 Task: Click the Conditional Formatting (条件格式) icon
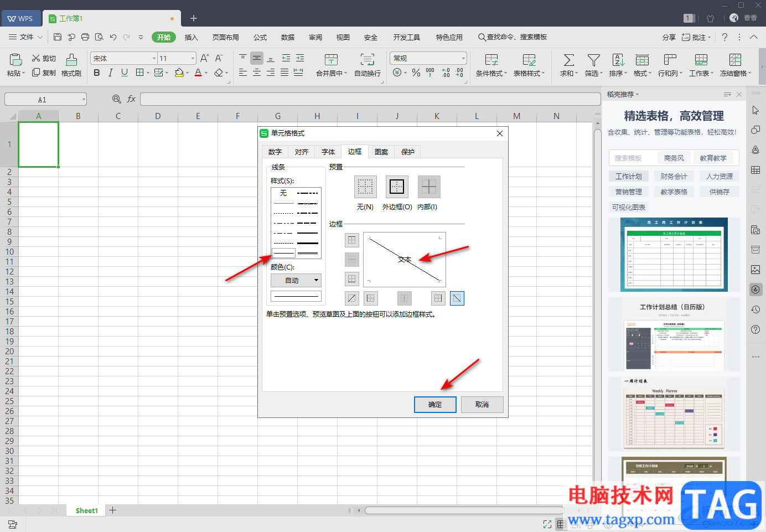pyautogui.click(x=491, y=60)
